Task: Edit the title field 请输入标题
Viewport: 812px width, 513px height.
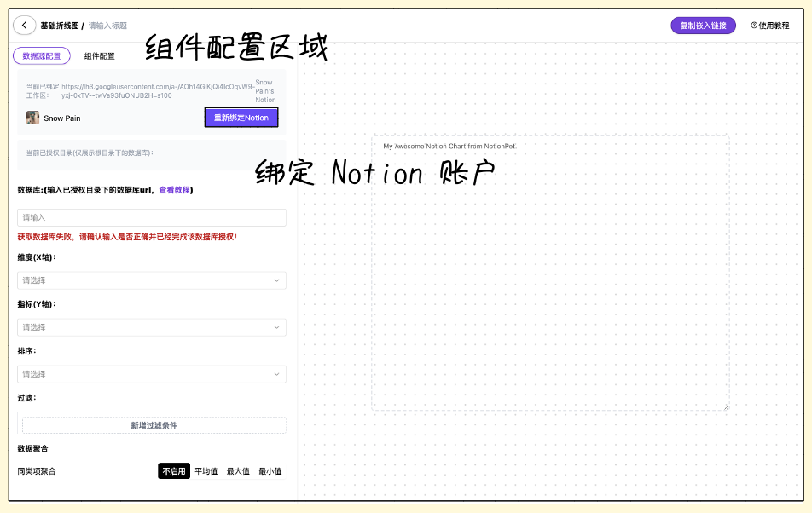Action: point(107,26)
